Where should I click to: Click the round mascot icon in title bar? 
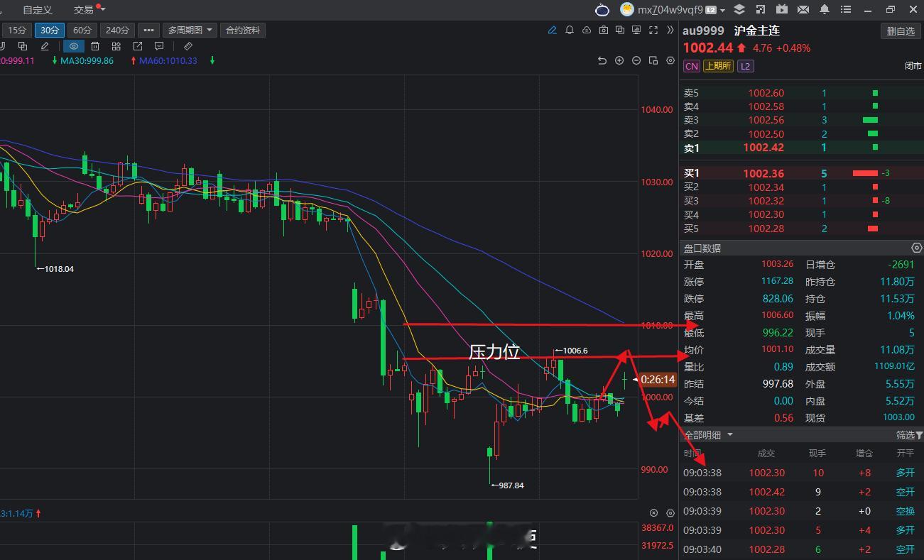(x=602, y=9)
